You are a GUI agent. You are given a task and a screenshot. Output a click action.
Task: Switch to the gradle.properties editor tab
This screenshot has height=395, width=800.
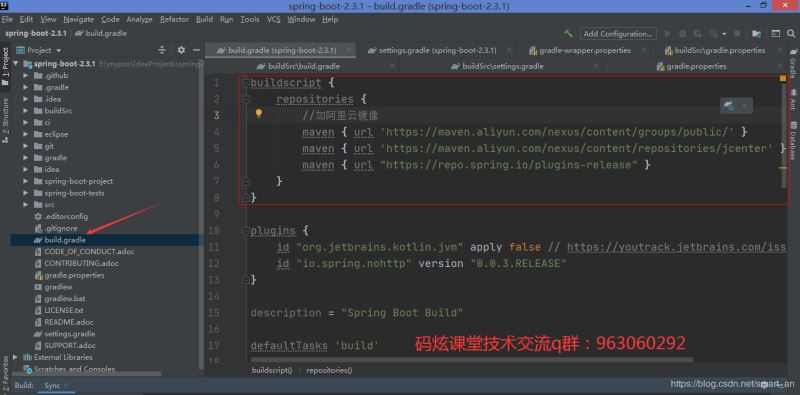coord(696,66)
